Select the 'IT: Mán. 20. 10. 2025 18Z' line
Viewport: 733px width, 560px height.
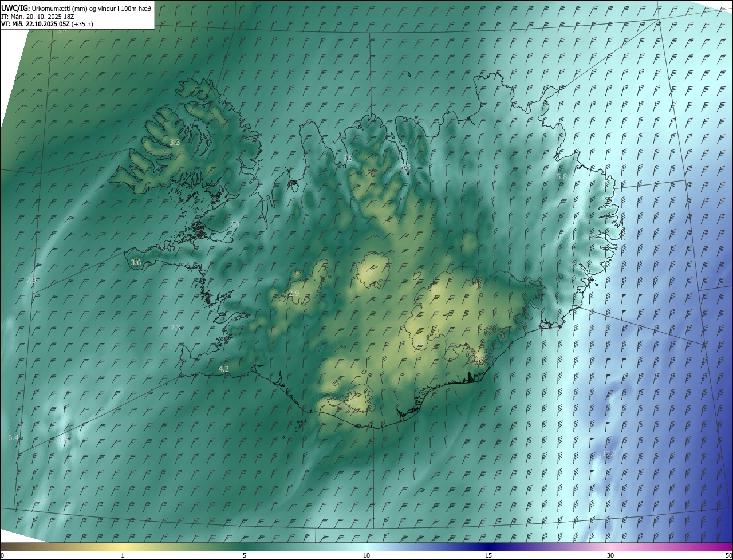tap(38, 16)
